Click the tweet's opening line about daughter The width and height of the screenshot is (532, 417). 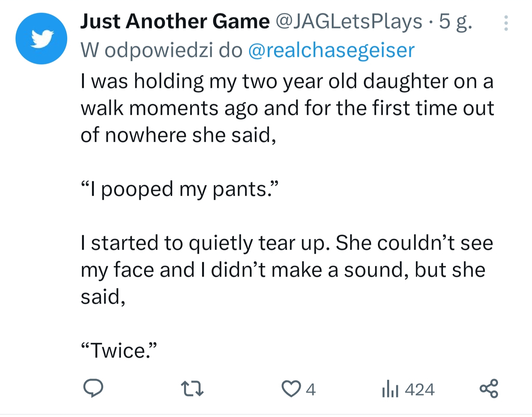coord(287,81)
